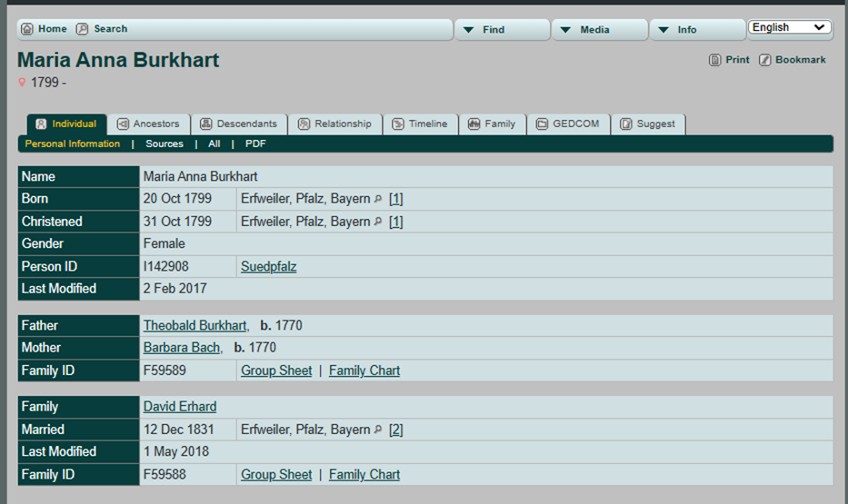848x504 pixels.
Task: Follow the David Erhard spouse link
Action: 179,407
